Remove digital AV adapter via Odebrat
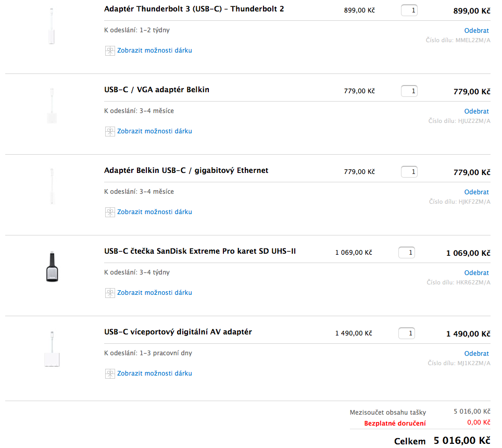Image resolution: width=502 pixels, height=448 pixels. [476, 354]
